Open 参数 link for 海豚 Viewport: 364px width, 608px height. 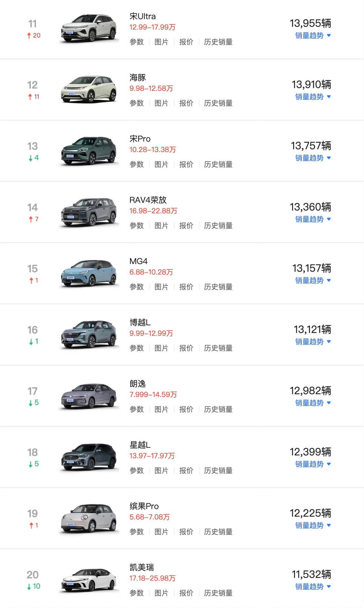click(136, 103)
